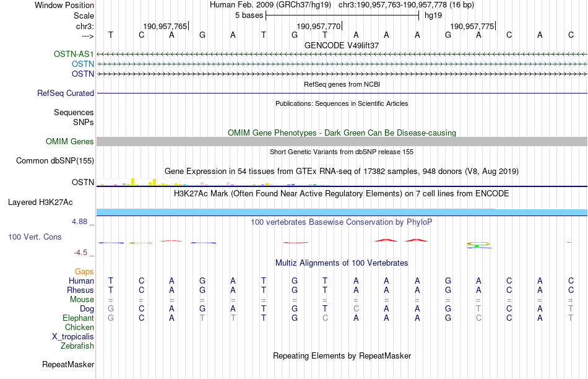Click the OMIM Gene Phenotypes track title
The width and height of the screenshot is (588, 379).
(x=342, y=133)
